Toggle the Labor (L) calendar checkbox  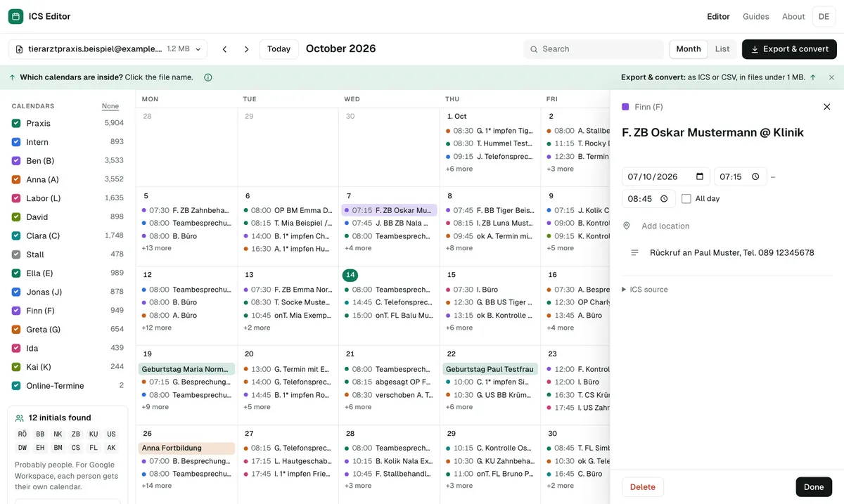coord(16,198)
